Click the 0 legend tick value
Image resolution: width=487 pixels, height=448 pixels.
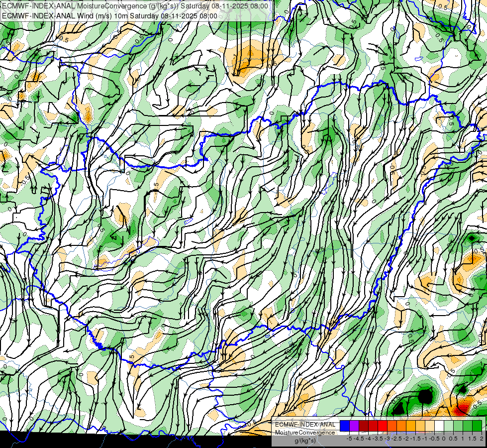click(444, 439)
